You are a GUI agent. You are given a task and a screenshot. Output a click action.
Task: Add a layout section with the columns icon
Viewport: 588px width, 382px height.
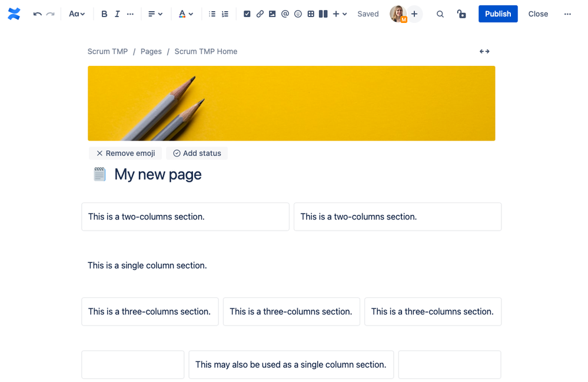point(323,14)
